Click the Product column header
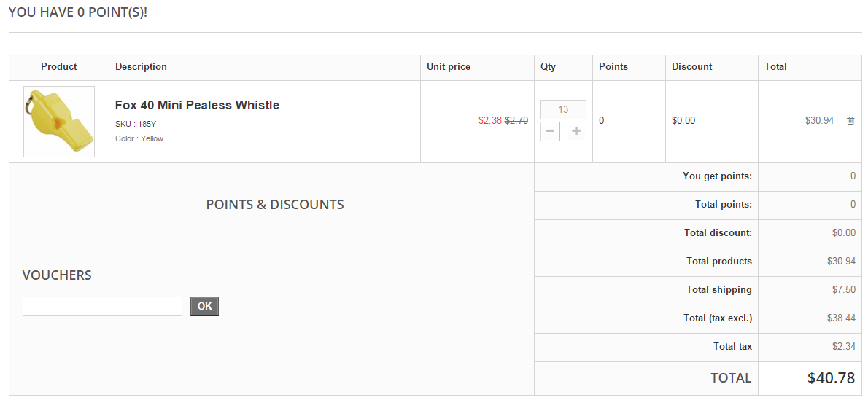The image size is (868, 400). (59, 67)
